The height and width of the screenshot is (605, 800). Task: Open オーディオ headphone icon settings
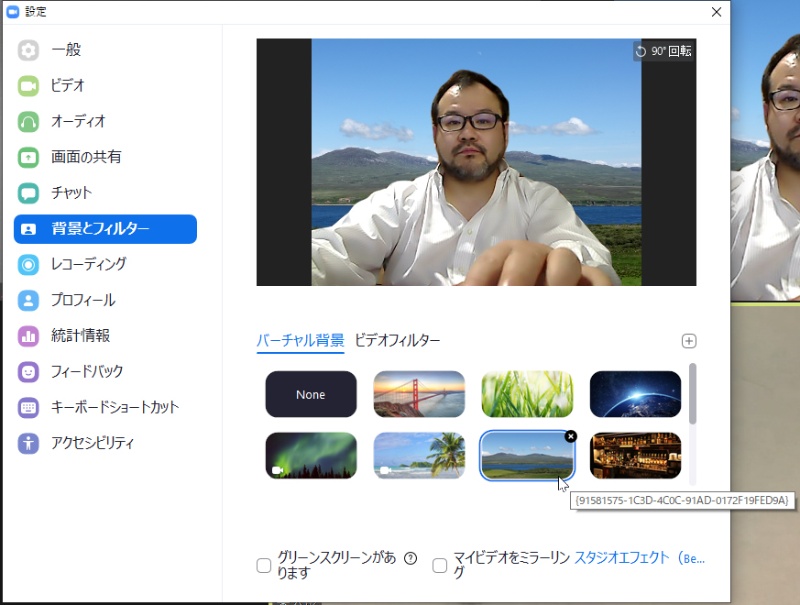pyautogui.click(x=28, y=122)
